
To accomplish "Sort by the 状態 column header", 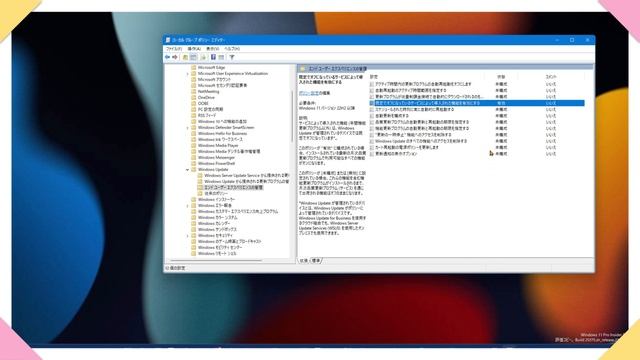I will click(501, 77).
